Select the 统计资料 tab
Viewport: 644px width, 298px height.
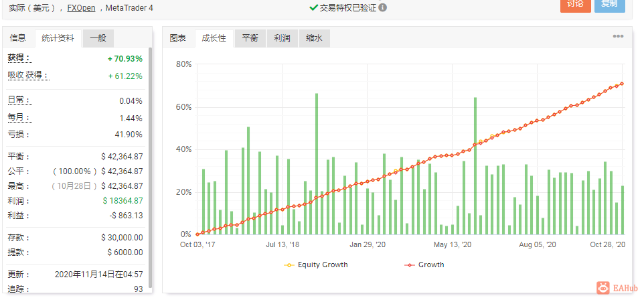58,38
